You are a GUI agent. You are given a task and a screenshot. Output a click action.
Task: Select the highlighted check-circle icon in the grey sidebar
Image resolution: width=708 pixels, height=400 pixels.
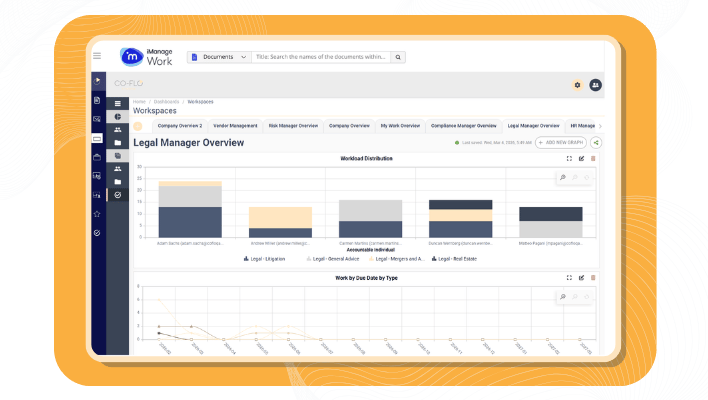118,195
